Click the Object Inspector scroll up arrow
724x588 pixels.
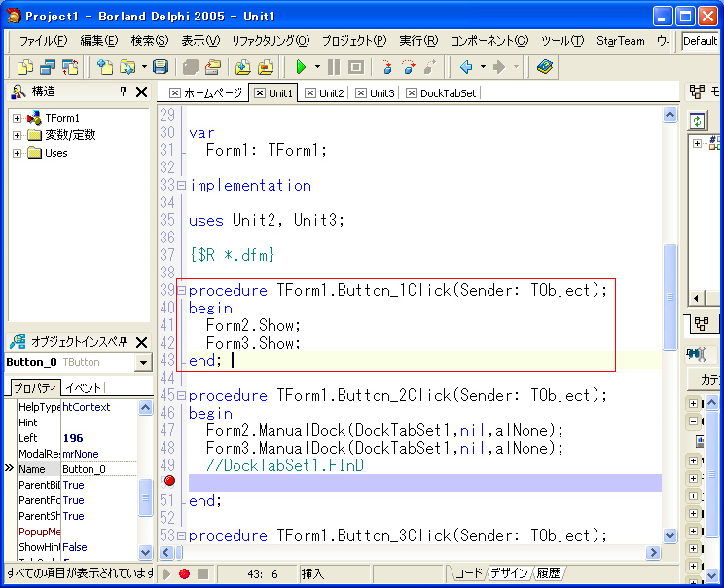pos(145,407)
